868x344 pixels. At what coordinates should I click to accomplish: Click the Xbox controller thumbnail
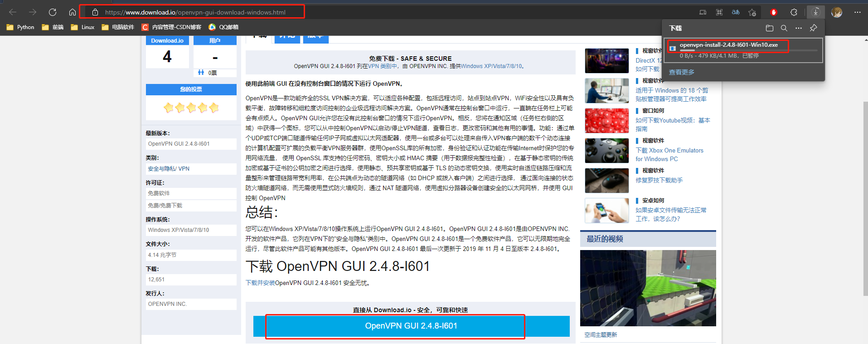(x=606, y=151)
